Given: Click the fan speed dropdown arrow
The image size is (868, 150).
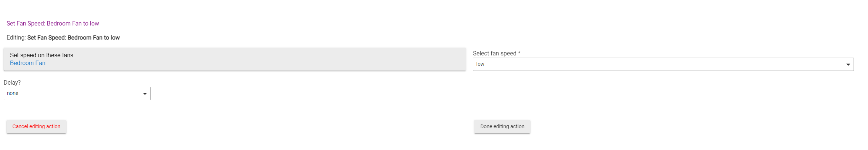Looking at the screenshot, I should (848, 65).
